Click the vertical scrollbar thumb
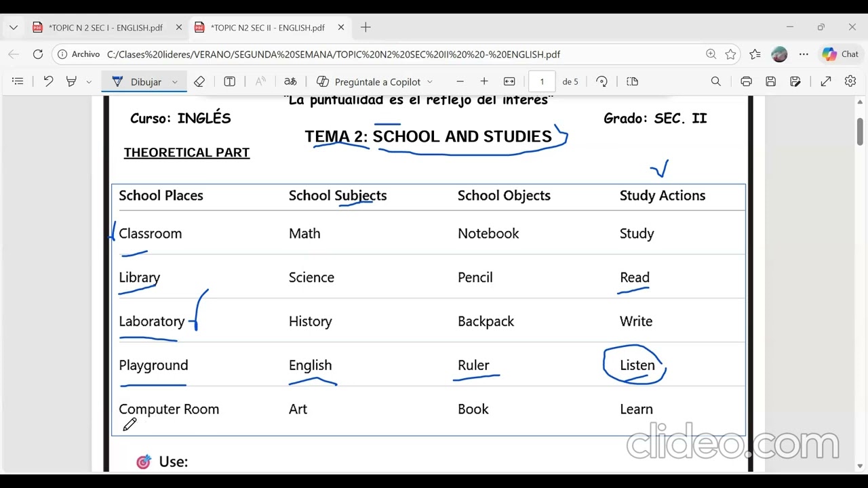Screen dimensions: 868x488 click(860, 131)
